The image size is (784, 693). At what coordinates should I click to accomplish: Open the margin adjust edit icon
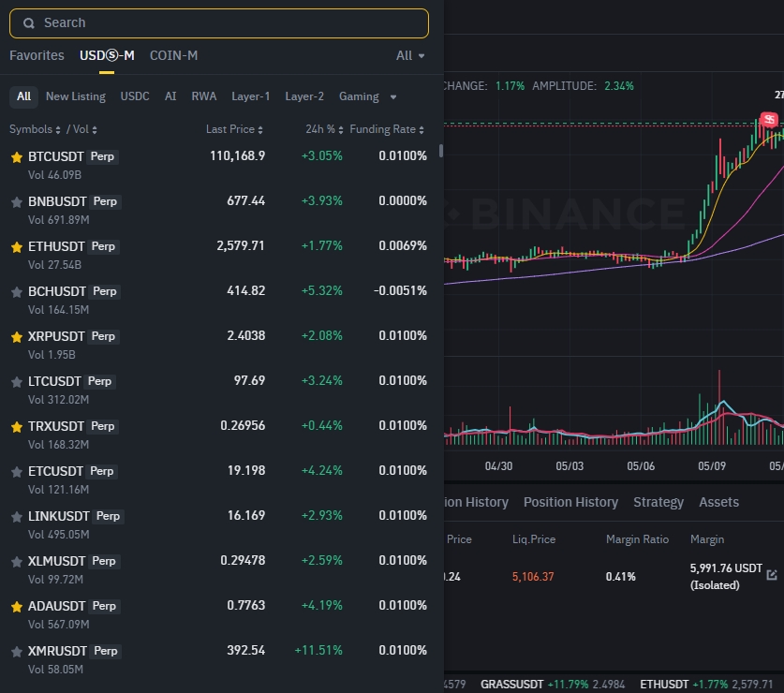point(772,575)
